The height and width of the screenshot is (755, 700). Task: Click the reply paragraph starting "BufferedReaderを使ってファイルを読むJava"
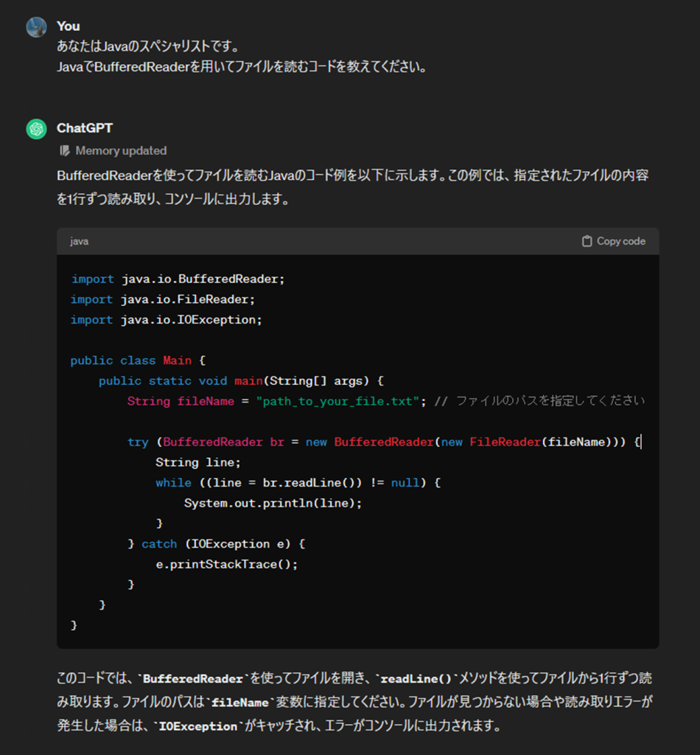pyautogui.click(x=353, y=187)
